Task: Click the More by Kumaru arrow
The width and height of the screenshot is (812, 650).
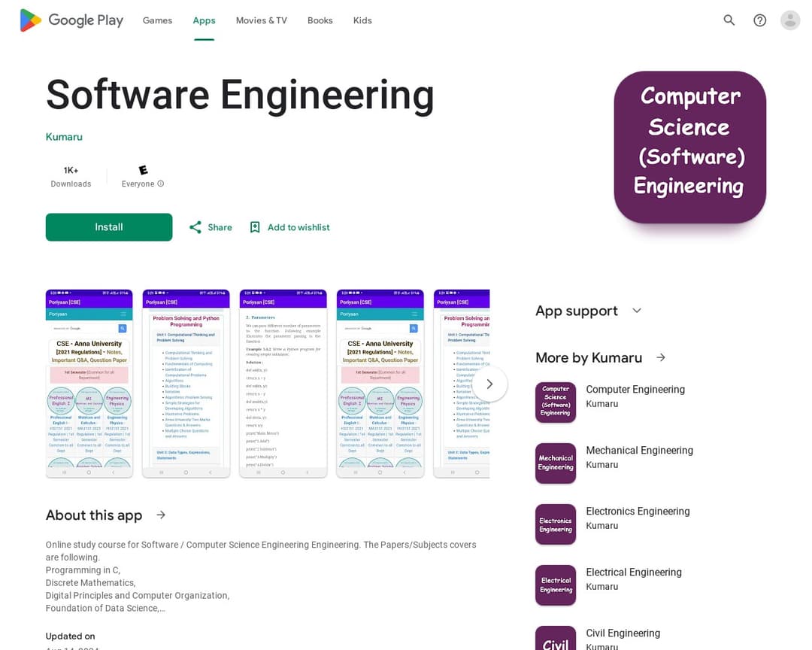Action: tap(661, 357)
